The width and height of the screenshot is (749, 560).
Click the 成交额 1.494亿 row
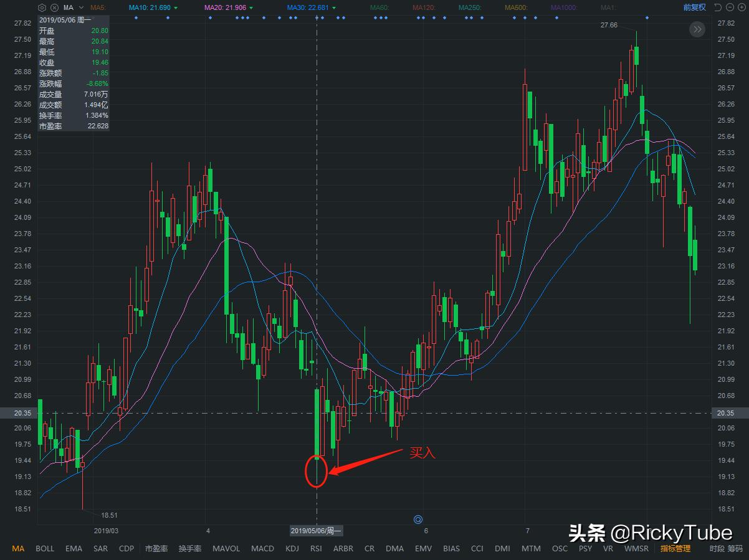click(x=74, y=105)
